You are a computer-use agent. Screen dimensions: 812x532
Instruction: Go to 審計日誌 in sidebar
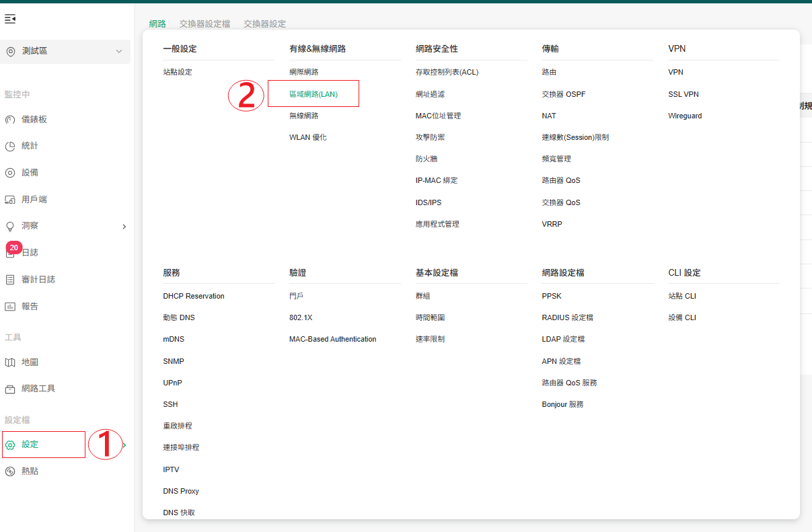38,280
